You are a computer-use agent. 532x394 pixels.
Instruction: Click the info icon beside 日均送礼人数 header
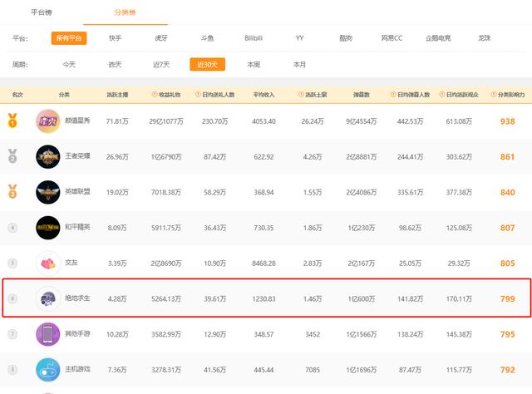click(x=198, y=94)
